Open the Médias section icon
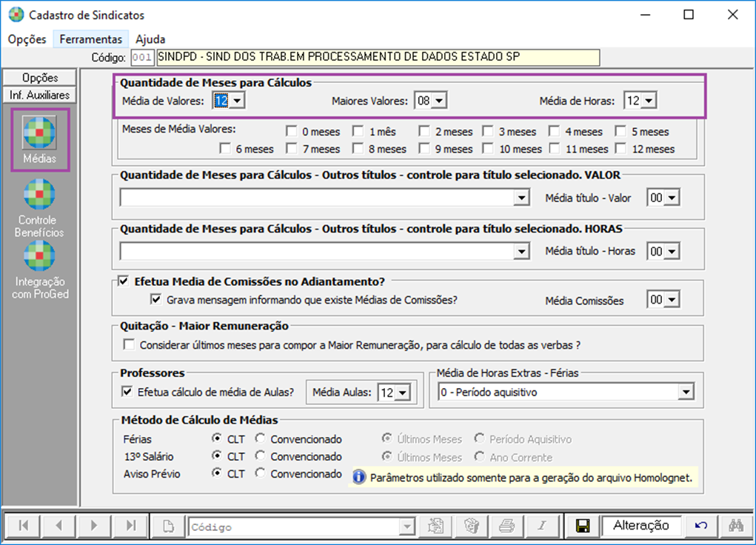756x545 pixels. pyautogui.click(x=39, y=133)
